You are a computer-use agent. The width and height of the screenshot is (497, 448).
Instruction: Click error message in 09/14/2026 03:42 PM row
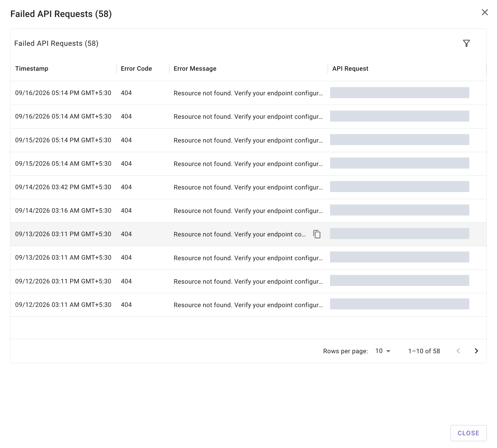click(x=248, y=187)
